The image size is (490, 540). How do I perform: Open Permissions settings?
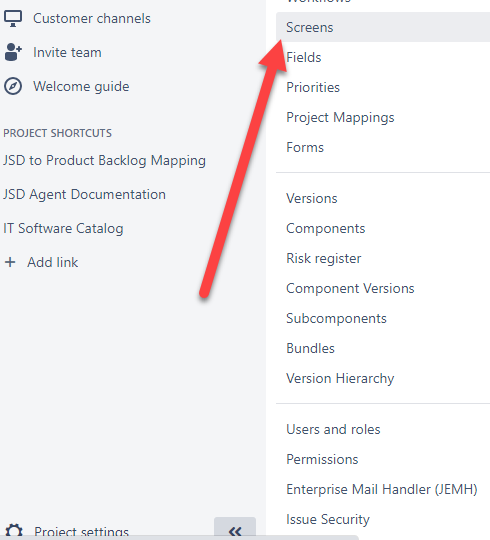pyautogui.click(x=322, y=459)
